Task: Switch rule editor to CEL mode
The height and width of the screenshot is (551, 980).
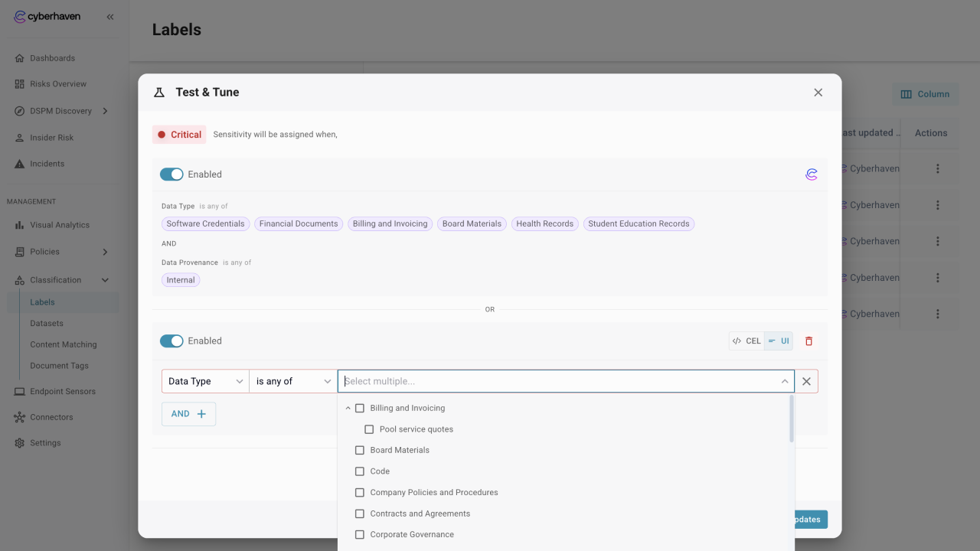Action: pos(746,341)
